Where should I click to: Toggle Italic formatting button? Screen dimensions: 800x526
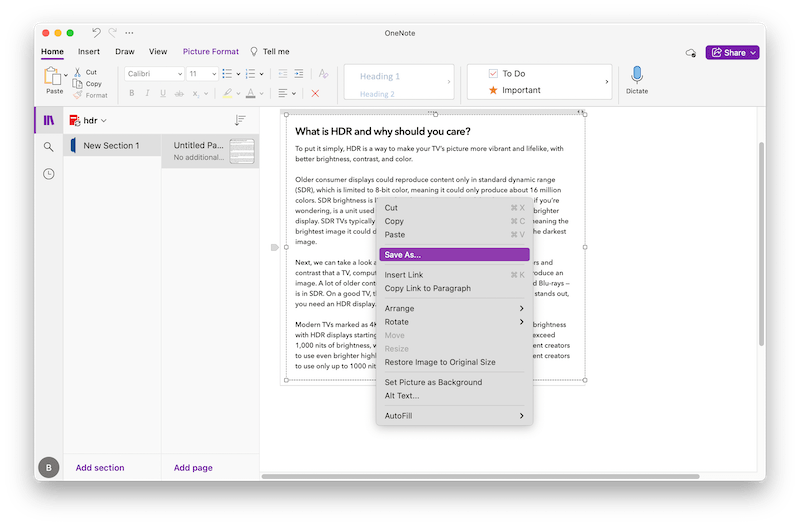pos(150,93)
